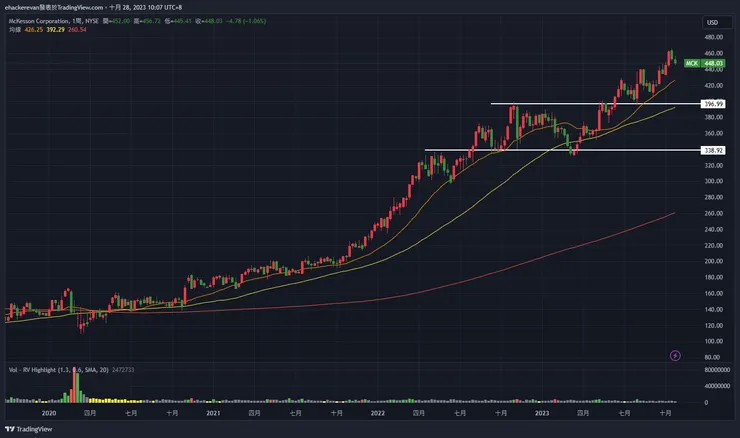Click the 40000000 volume axis label
Image resolution: width=740 pixels, height=438 pixels.
[717, 386]
